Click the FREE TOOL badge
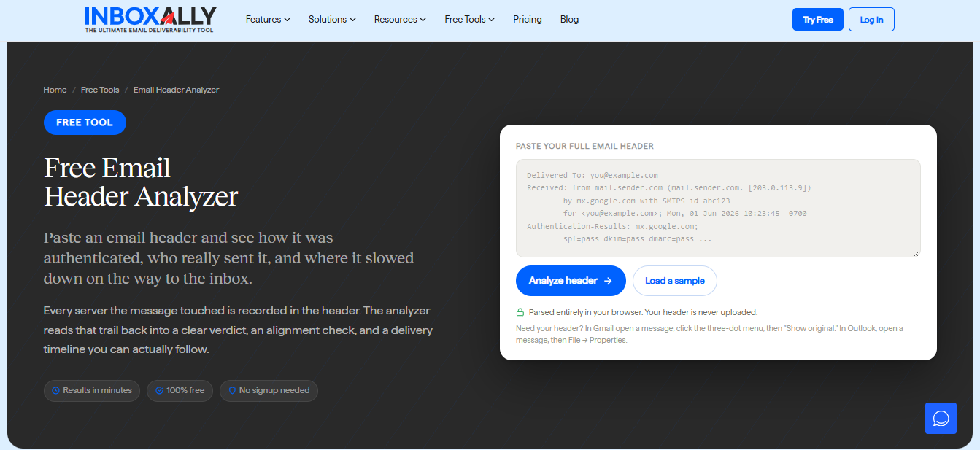 click(x=85, y=123)
